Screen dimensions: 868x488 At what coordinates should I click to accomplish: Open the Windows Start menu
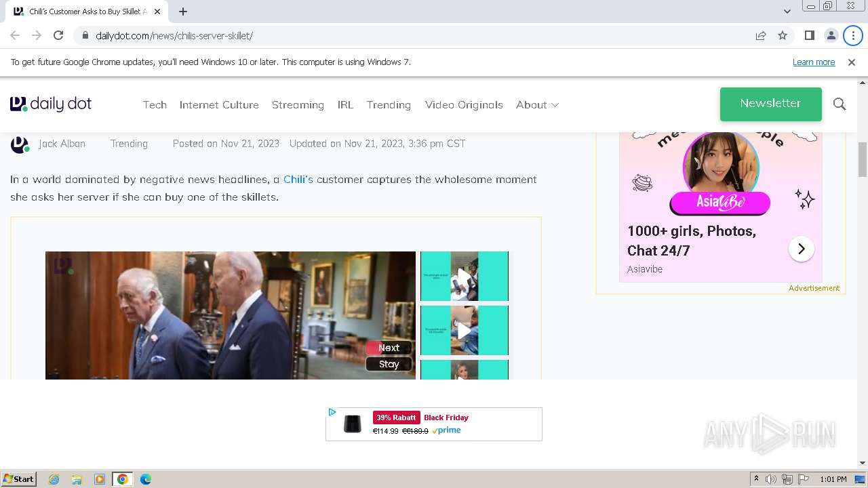[18, 479]
